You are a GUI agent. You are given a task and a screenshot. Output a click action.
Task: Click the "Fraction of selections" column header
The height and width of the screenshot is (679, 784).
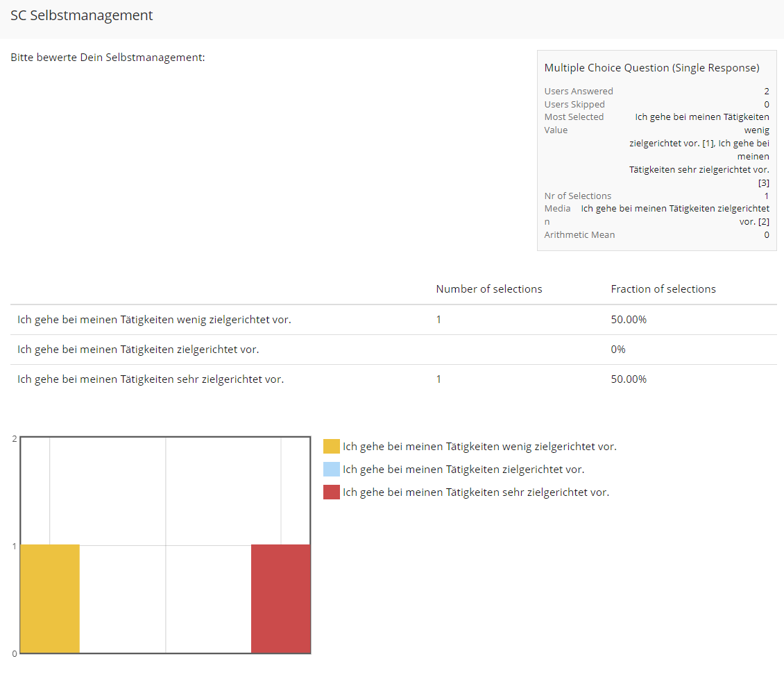(663, 289)
